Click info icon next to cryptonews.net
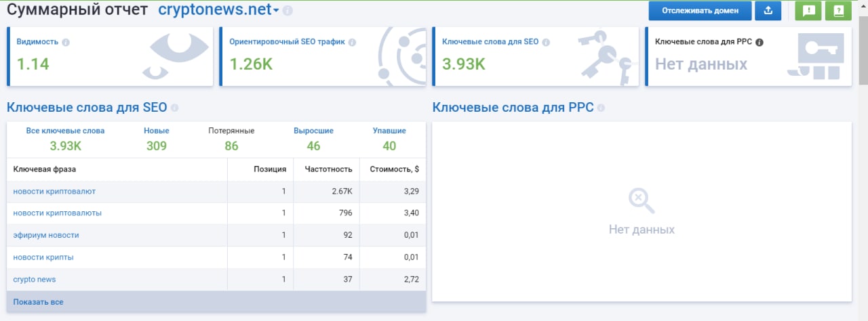868x321 pixels. click(288, 11)
